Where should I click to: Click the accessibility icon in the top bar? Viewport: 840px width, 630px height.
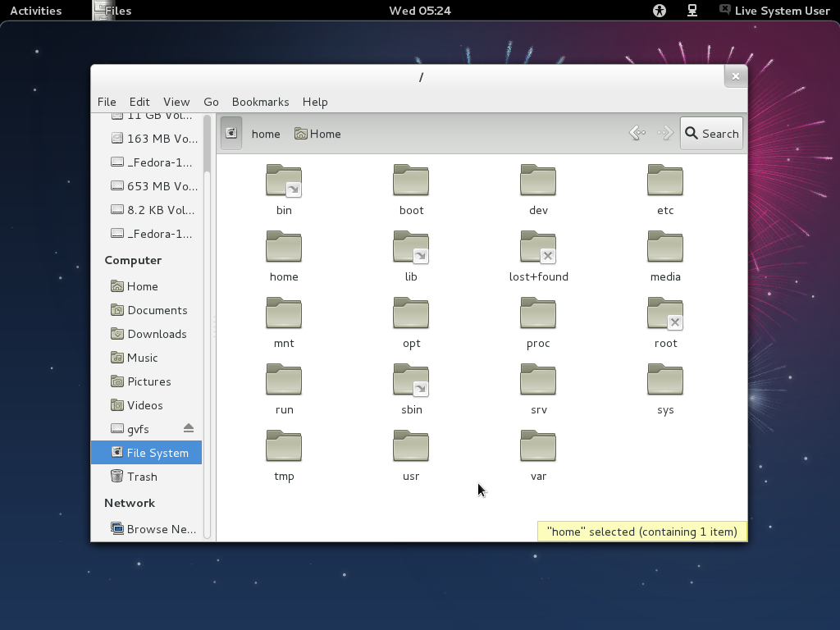[658, 11]
